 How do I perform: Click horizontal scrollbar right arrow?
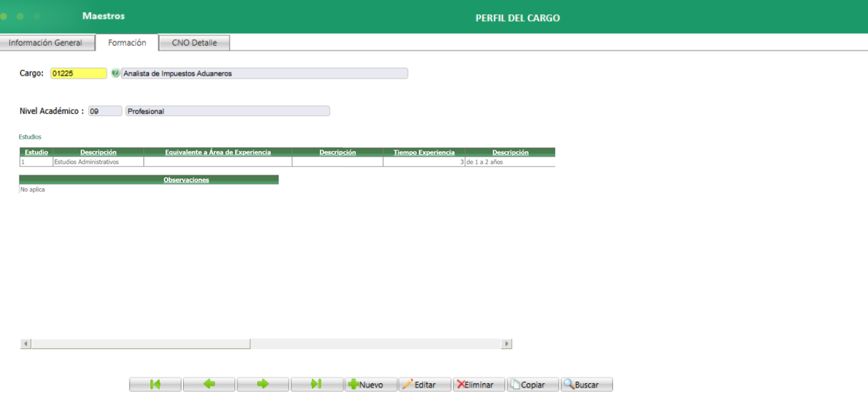tap(507, 344)
